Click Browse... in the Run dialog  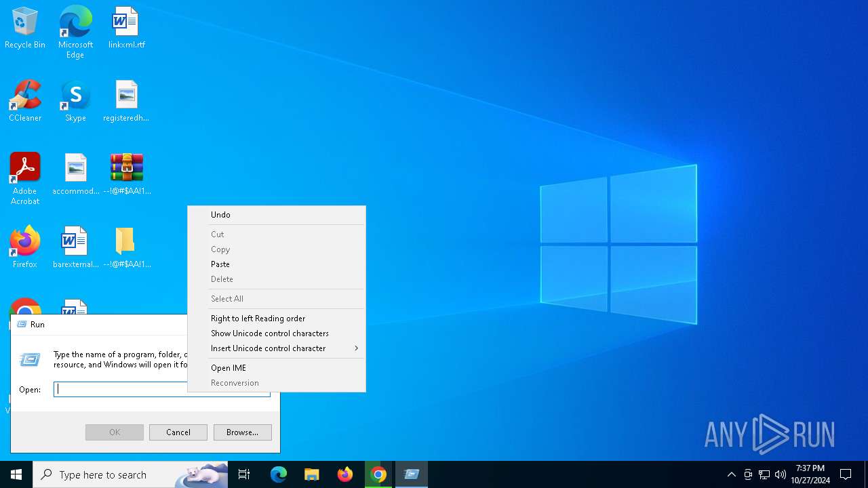[x=243, y=432]
